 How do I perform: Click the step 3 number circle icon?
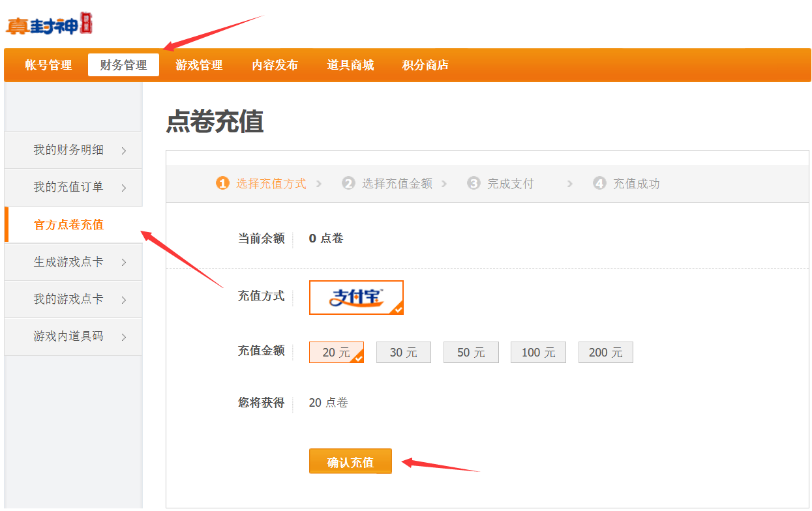click(x=474, y=184)
